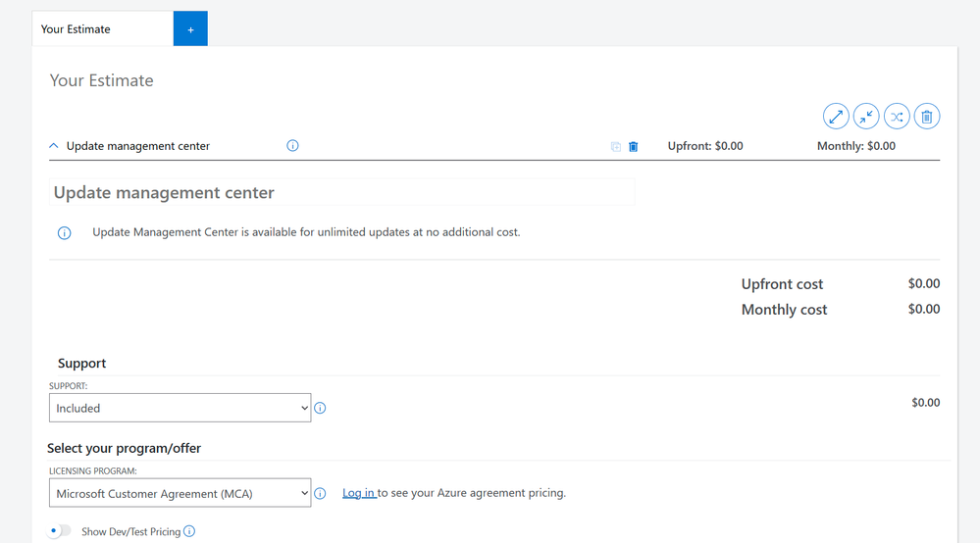Clone the Update management center service
Image resolution: width=980 pixels, height=543 pixels.
tap(616, 147)
